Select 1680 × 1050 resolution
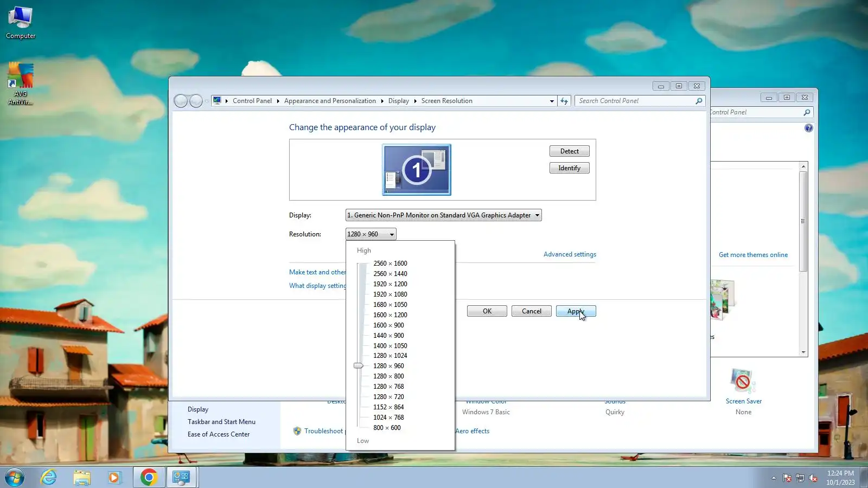This screenshot has height=488, width=868. pos(390,305)
